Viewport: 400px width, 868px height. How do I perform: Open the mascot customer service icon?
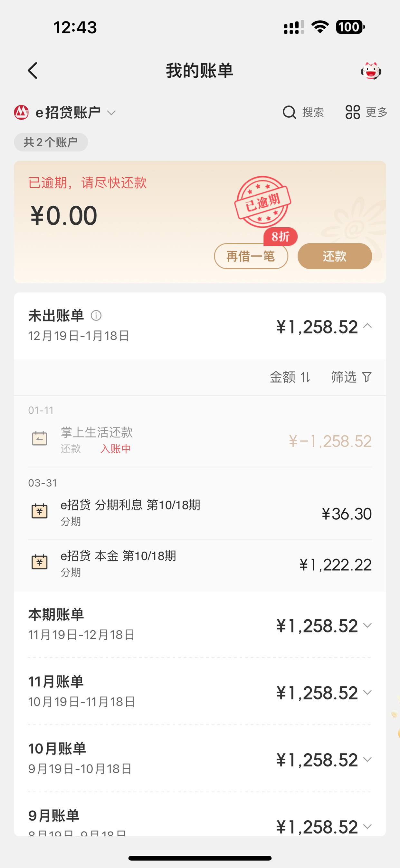[371, 71]
